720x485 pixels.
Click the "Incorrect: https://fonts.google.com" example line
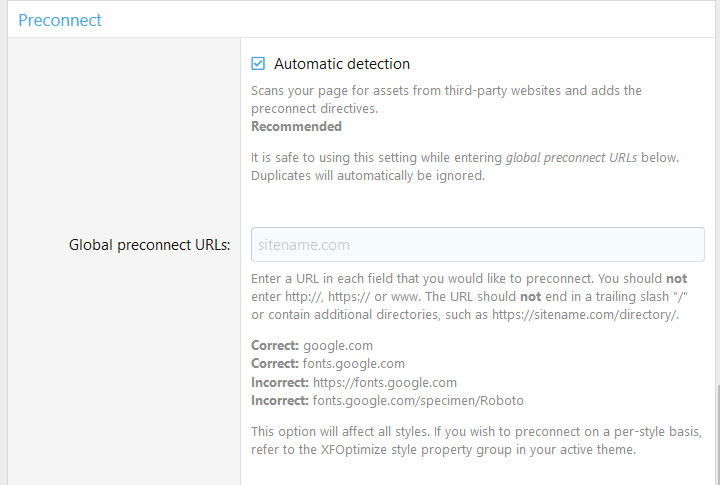coord(353,382)
